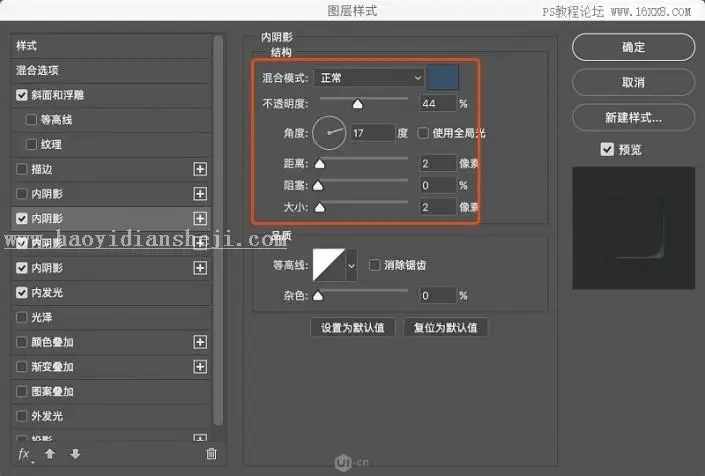The image size is (705, 476).
Task: Enable the 纹理 checkbox
Action: tap(31, 144)
